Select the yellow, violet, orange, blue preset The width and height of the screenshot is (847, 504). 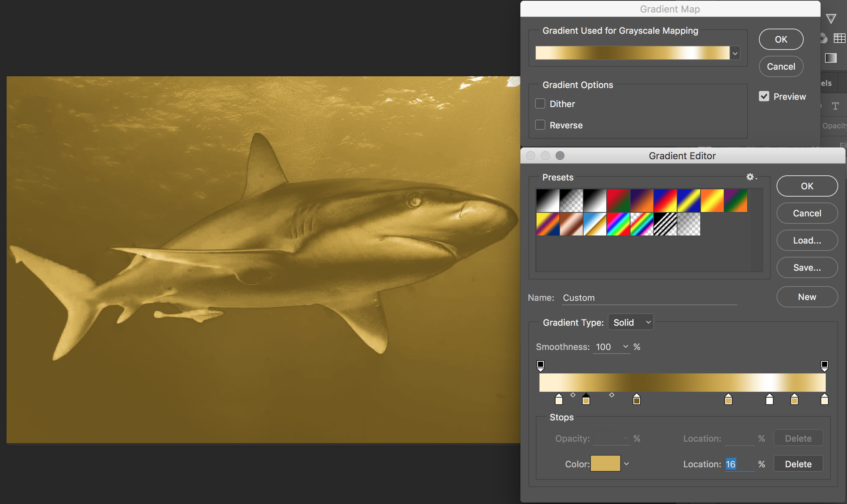[x=548, y=224]
